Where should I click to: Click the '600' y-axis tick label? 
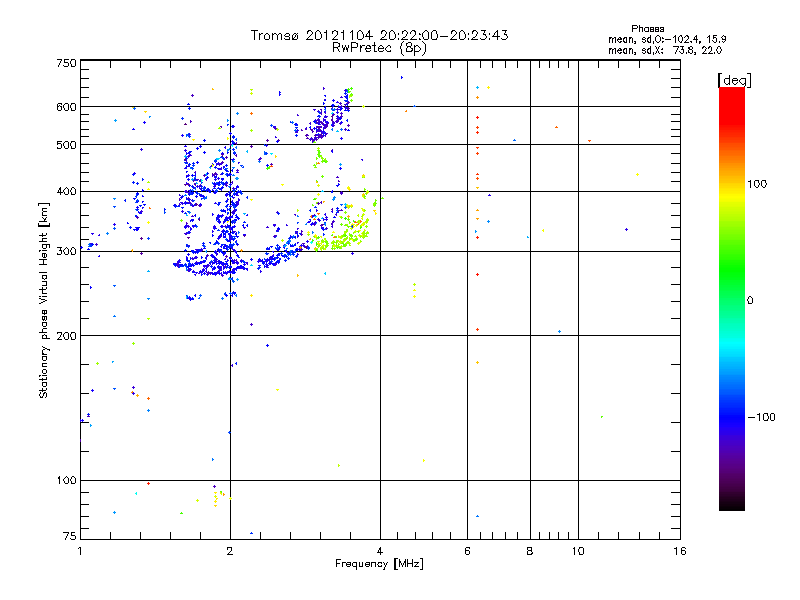66,107
